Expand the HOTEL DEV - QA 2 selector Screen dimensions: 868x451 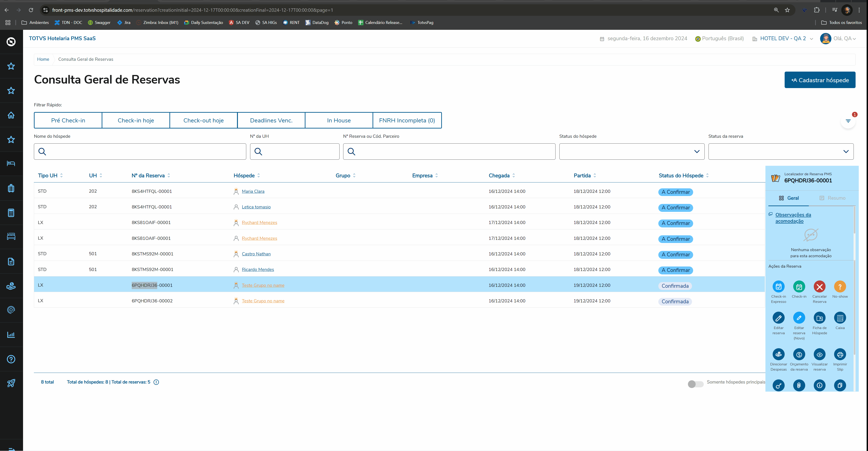(x=783, y=38)
